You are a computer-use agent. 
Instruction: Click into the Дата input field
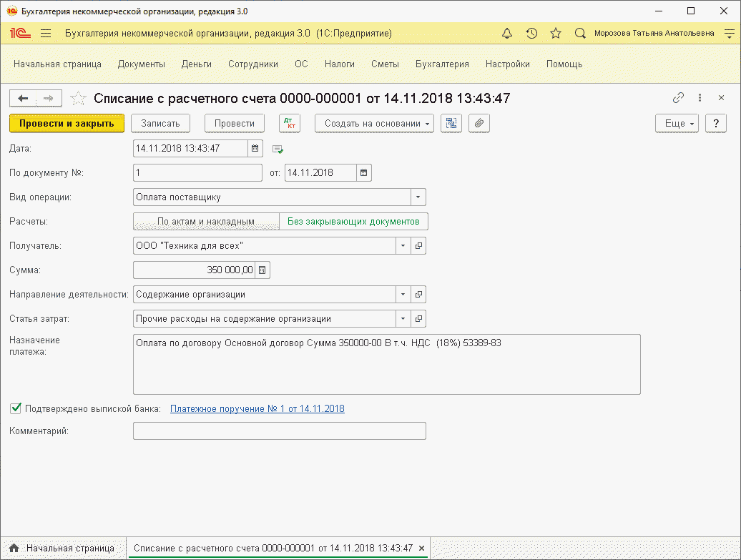(190, 148)
